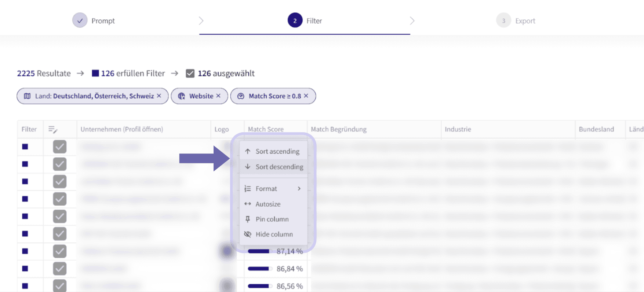644x292 pixels.
Task: Click the 87,14 % score bar
Action: coord(259,251)
